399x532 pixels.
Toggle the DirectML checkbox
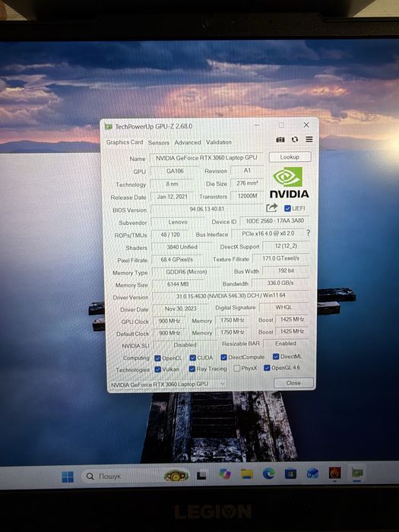pyautogui.click(x=276, y=356)
